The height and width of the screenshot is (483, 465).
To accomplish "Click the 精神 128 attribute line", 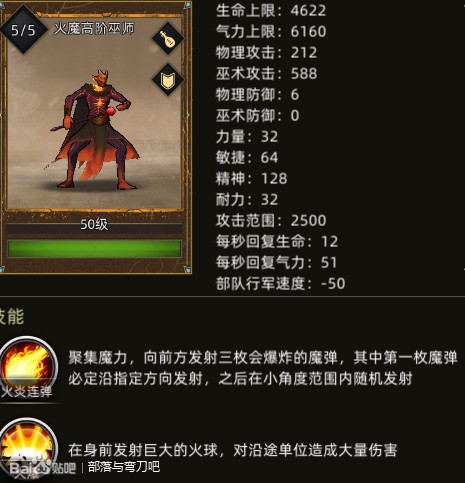I will click(251, 179).
